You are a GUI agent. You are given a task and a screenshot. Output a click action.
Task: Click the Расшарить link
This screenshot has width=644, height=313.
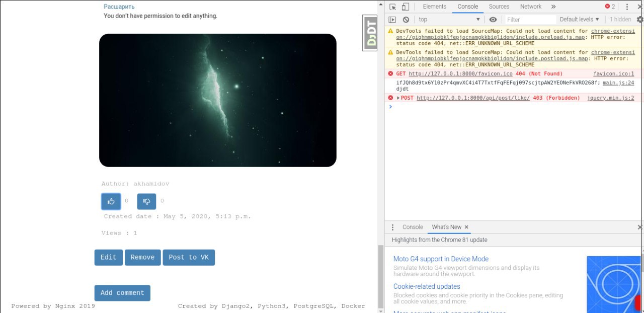(119, 7)
